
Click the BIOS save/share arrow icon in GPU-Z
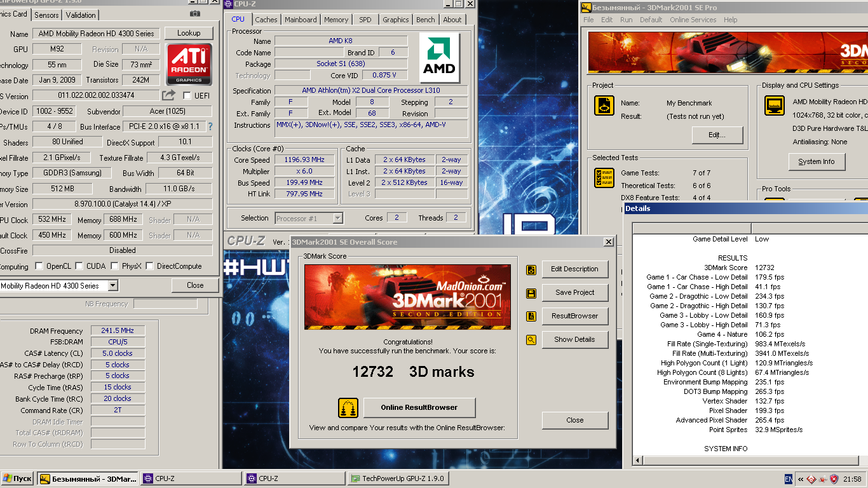point(168,95)
